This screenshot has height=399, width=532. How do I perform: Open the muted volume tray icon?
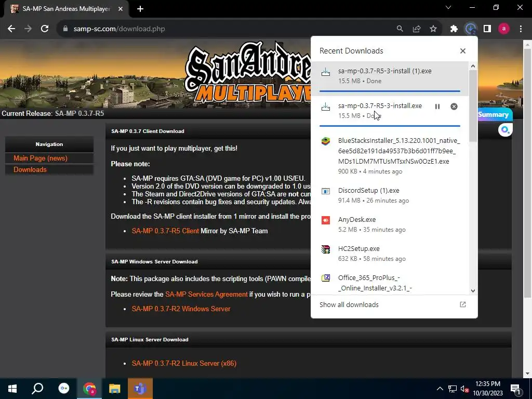(464, 389)
